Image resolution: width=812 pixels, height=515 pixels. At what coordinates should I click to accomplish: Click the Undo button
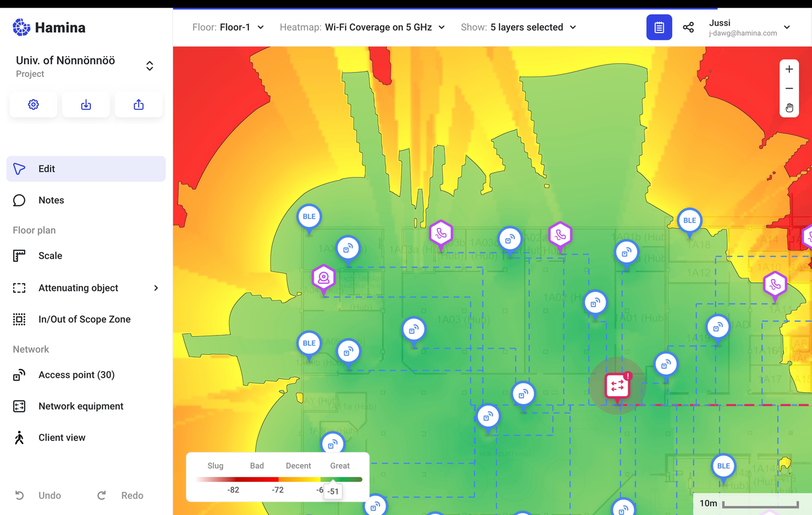click(39, 495)
